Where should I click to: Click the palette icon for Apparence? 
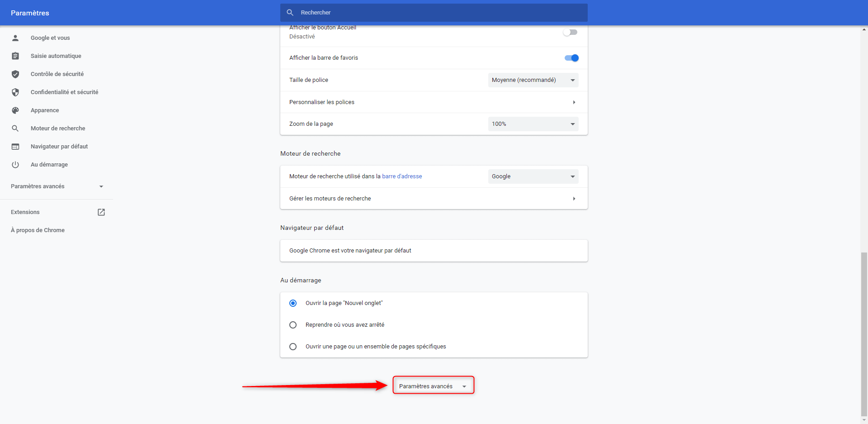tap(15, 110)
